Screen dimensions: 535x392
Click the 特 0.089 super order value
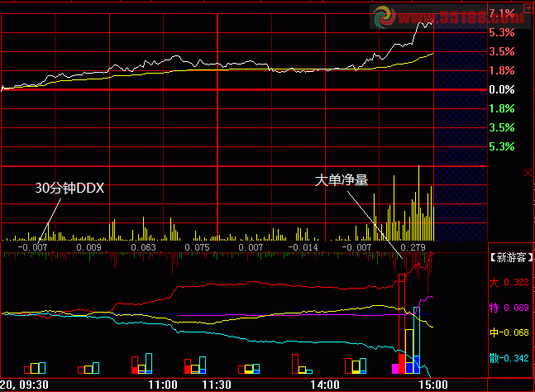pyautogui.click(x=509, y=308)
